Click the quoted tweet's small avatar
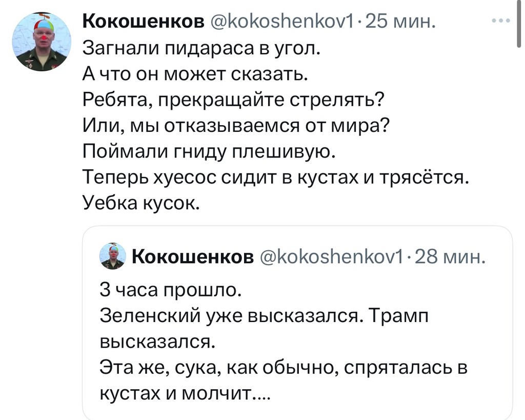 coord(113,256)
